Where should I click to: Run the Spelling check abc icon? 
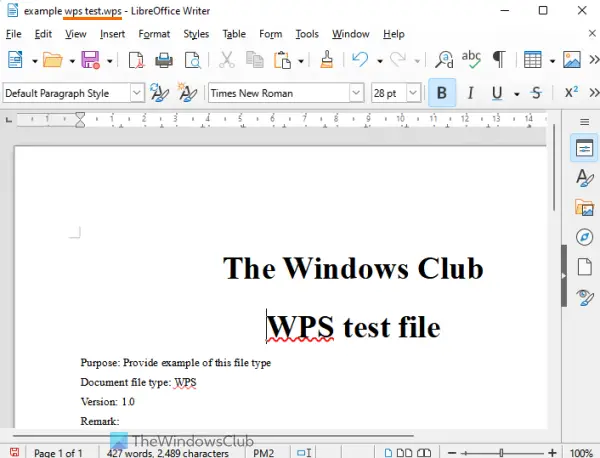click(x=471, y=60)
